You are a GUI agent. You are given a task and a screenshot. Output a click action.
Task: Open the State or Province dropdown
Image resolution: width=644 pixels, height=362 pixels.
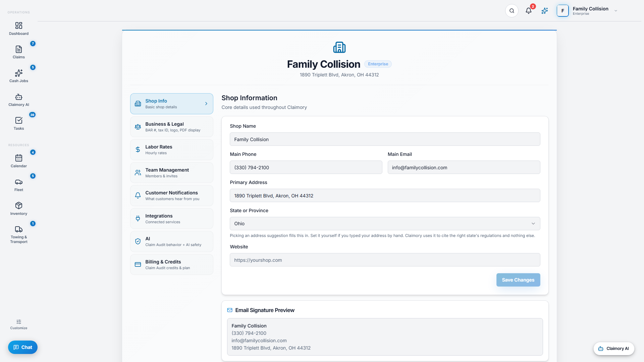[x=385, y=224]
